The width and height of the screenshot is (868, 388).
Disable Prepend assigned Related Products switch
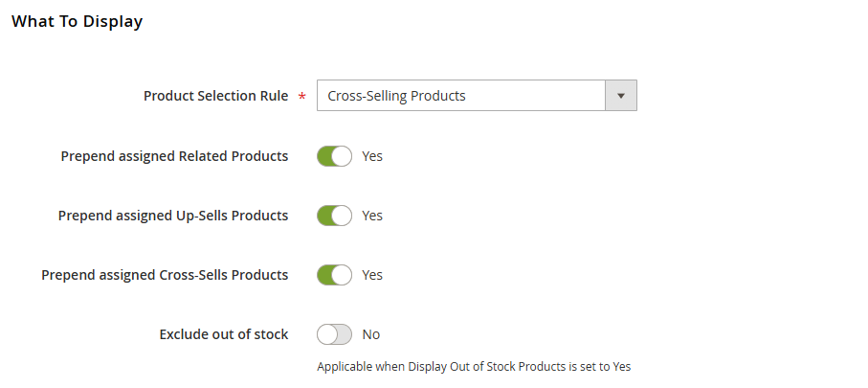[334, 156]
